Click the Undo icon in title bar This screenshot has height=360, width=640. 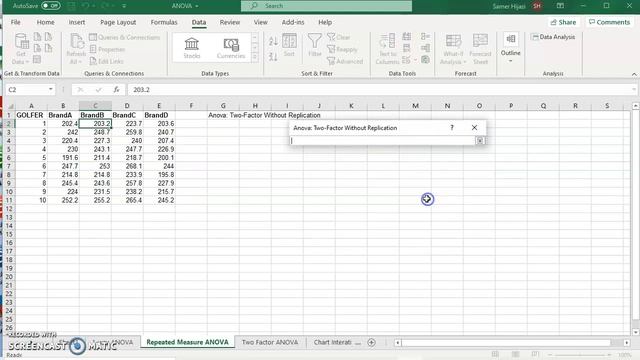click(85, 6)
